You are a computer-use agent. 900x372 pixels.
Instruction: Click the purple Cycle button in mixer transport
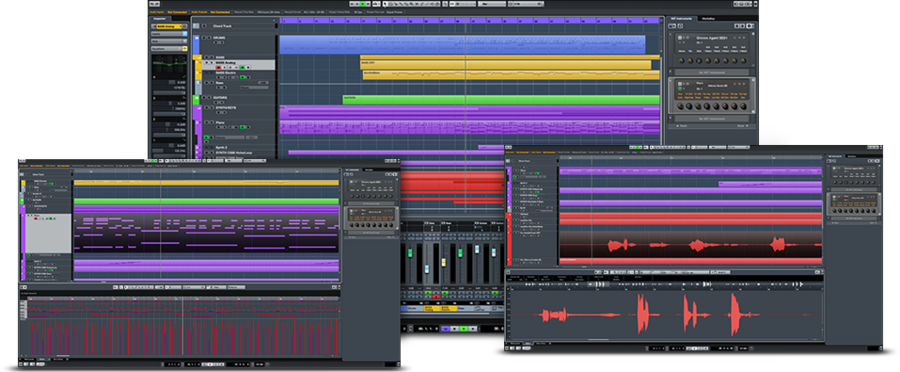[x=445, y=328]
